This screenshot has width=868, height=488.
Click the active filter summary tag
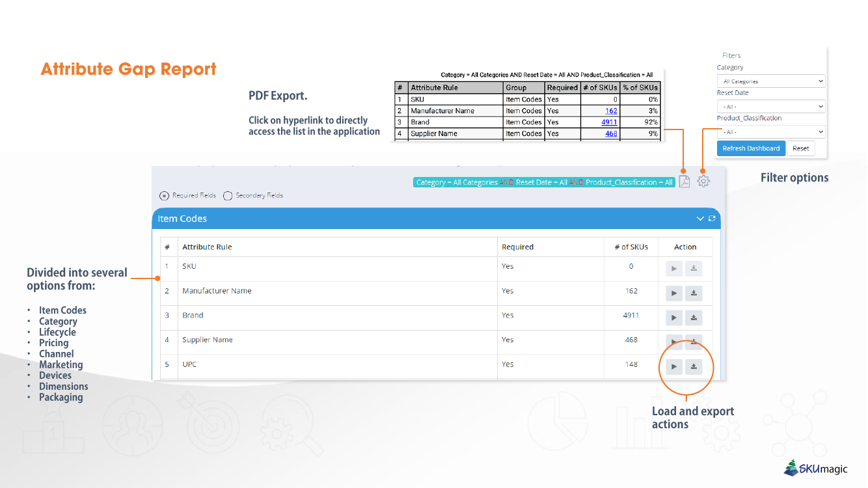pos(544,182)
